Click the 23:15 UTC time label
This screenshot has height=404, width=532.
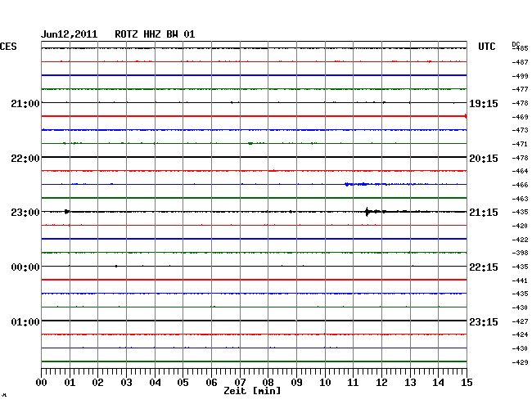point(484,321)
